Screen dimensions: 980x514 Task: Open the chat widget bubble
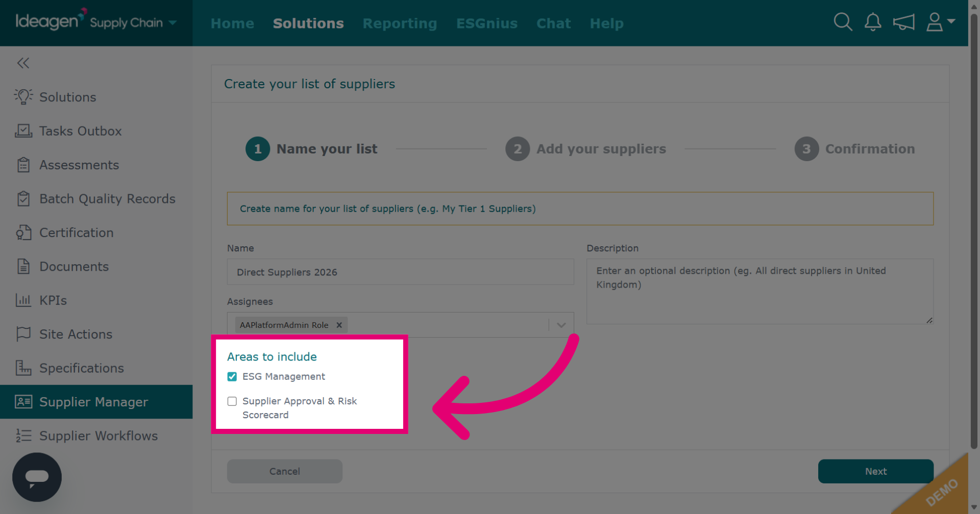click(x=37, y=477)
